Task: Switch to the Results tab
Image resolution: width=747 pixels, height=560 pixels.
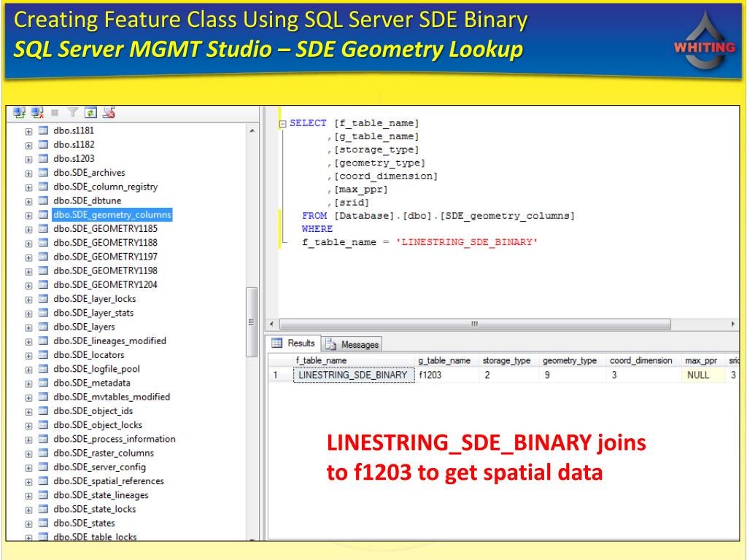Action: pyautogui.click(x=293, y=343)
